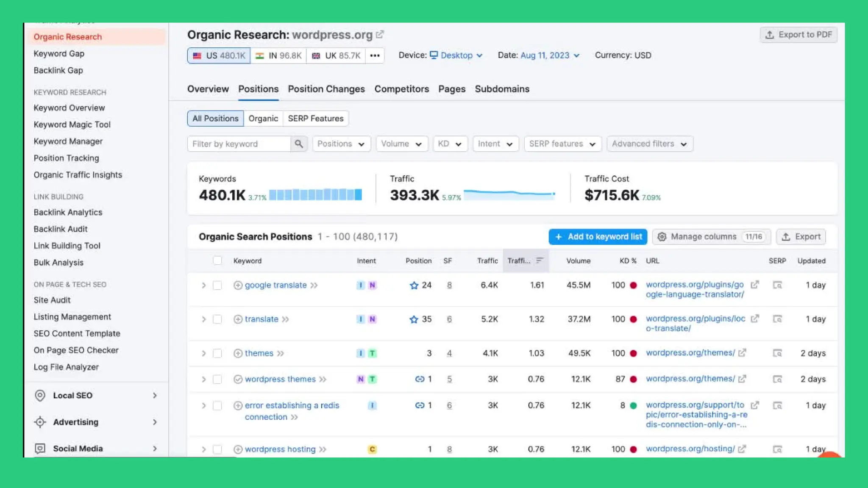Open external link icon next to wordpress.org title

pos(380,35)
